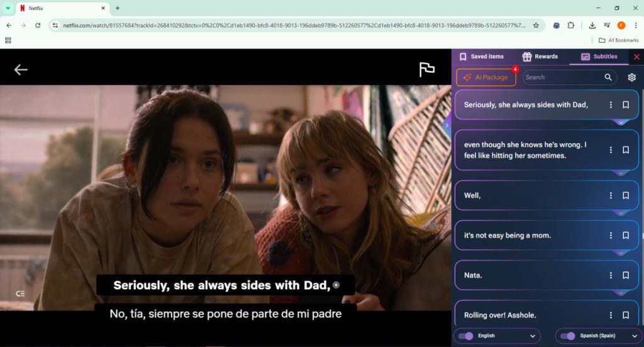Click the browser back button
644x347 pixels.
point(9,25)
